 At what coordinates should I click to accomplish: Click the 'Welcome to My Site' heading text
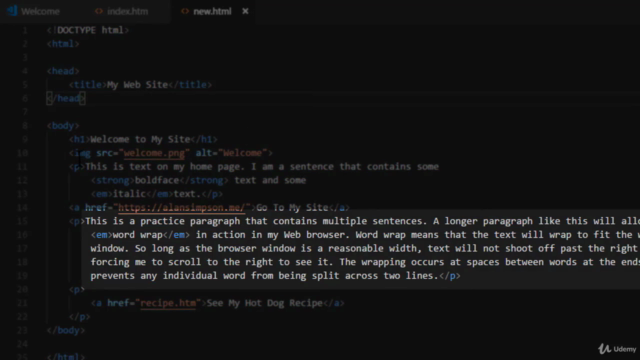click(x=140, y=140)
